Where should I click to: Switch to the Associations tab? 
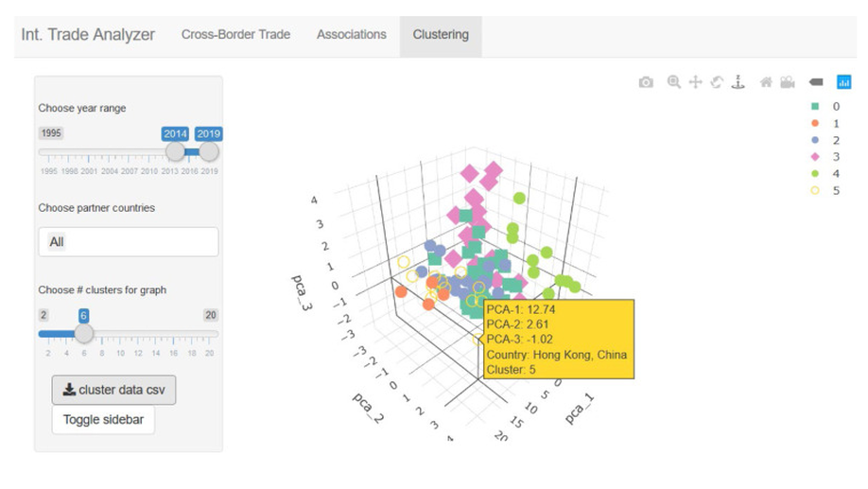tap(352, 34)
